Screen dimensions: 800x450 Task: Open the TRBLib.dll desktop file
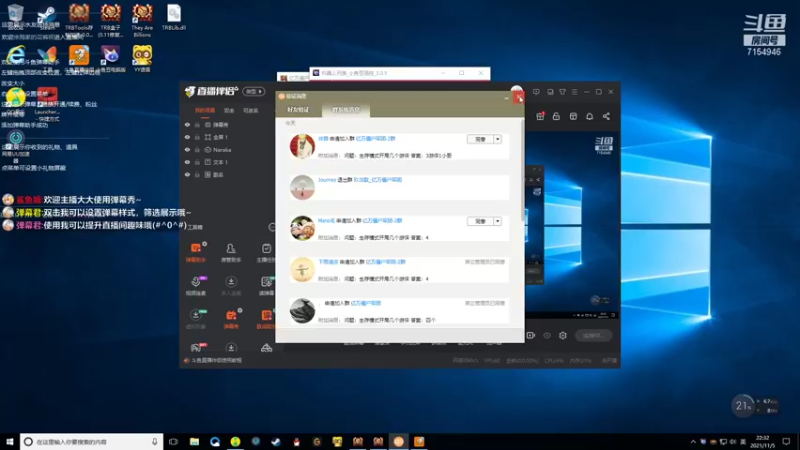pyautogui.click(x=173, y=18)
